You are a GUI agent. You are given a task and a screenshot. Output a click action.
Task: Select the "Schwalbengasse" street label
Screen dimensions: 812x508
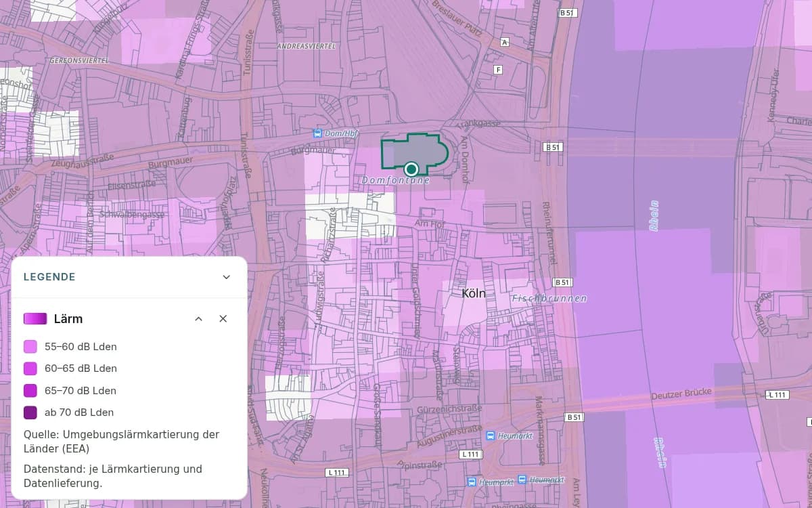click(133, 214)
